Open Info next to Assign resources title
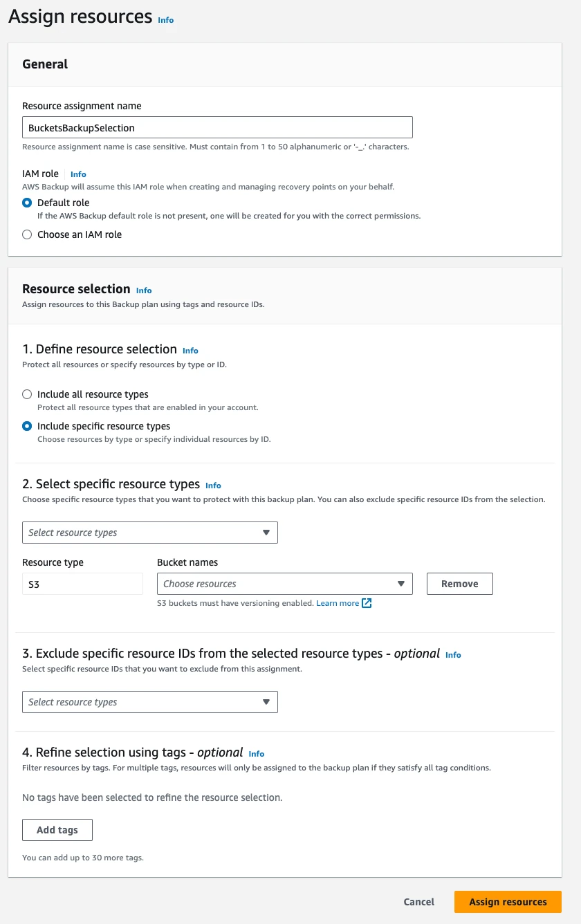This screenshot has width=581, height=924. point(166,20)
